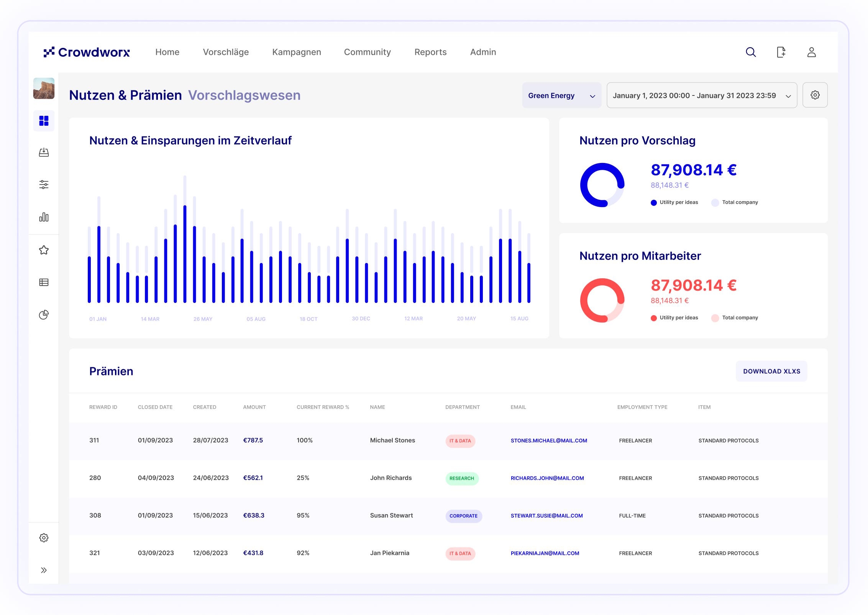Open the bar chart icon in sidebar
Screen dimensions: 868x615
[44, 217]
